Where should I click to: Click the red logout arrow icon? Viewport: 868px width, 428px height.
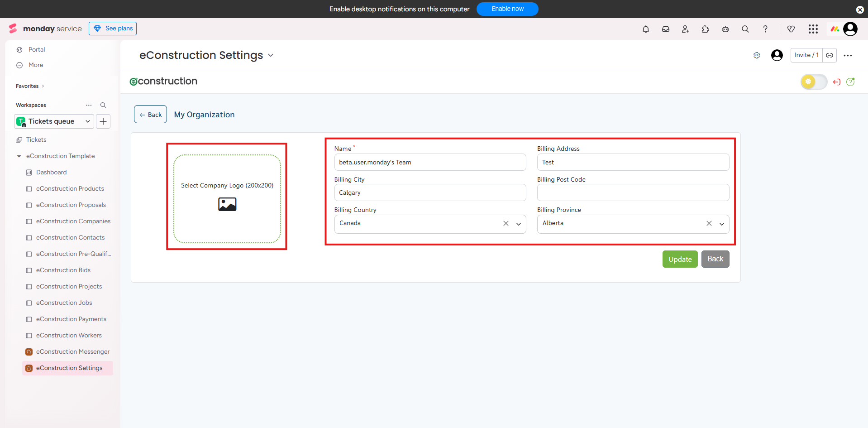(x=837, y=82)
